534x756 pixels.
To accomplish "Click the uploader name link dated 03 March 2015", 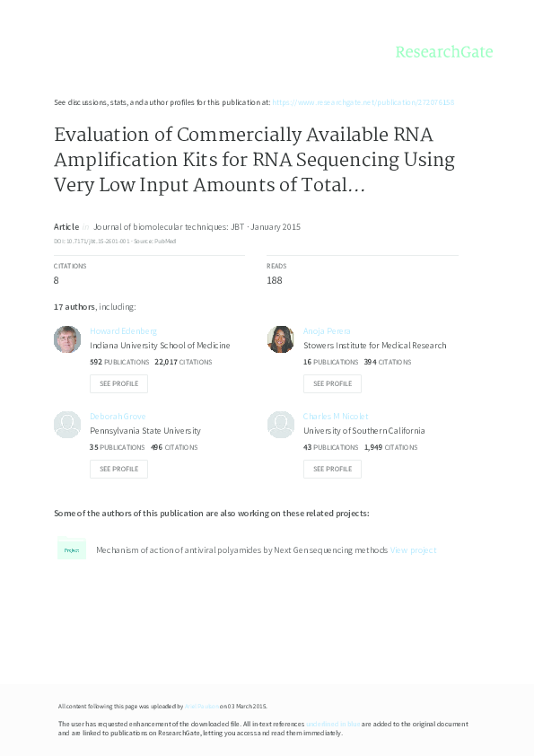I will [199, 706].
